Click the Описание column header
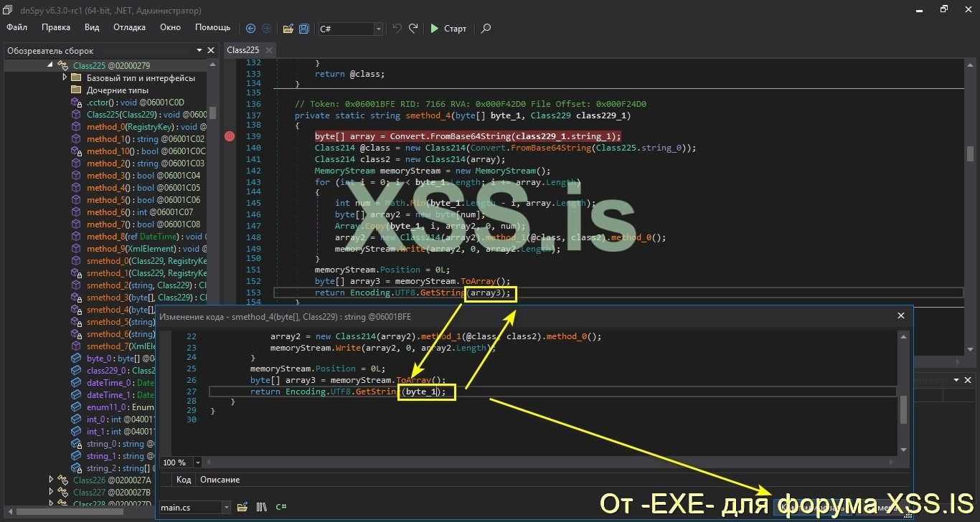980x522 pixels. tap(220, 480)
